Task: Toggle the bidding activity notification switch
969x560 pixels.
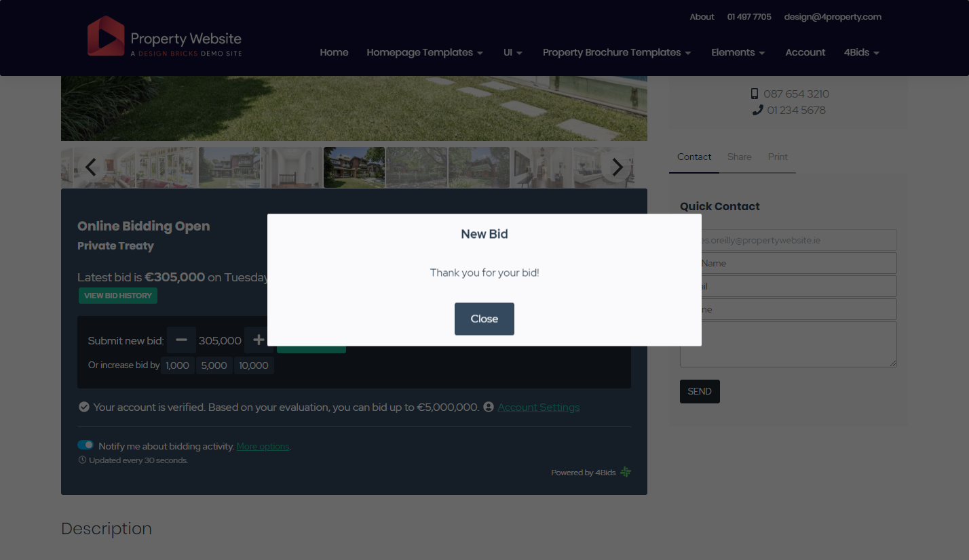Action: pyautogui.click(x=85, y=445)
